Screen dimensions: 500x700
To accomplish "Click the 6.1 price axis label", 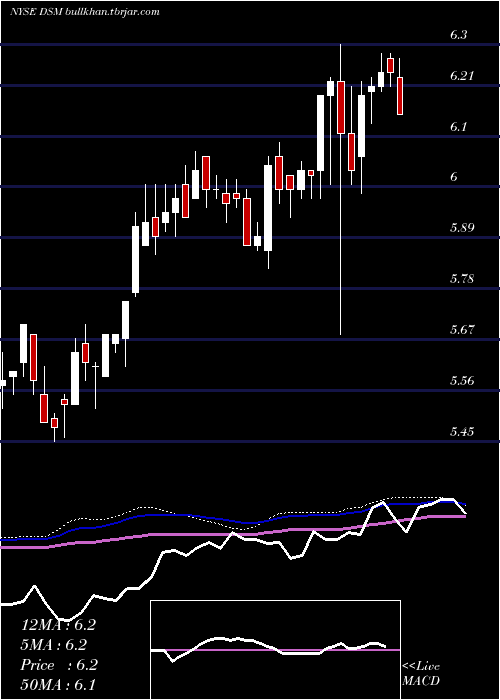I will click(458, 127).
